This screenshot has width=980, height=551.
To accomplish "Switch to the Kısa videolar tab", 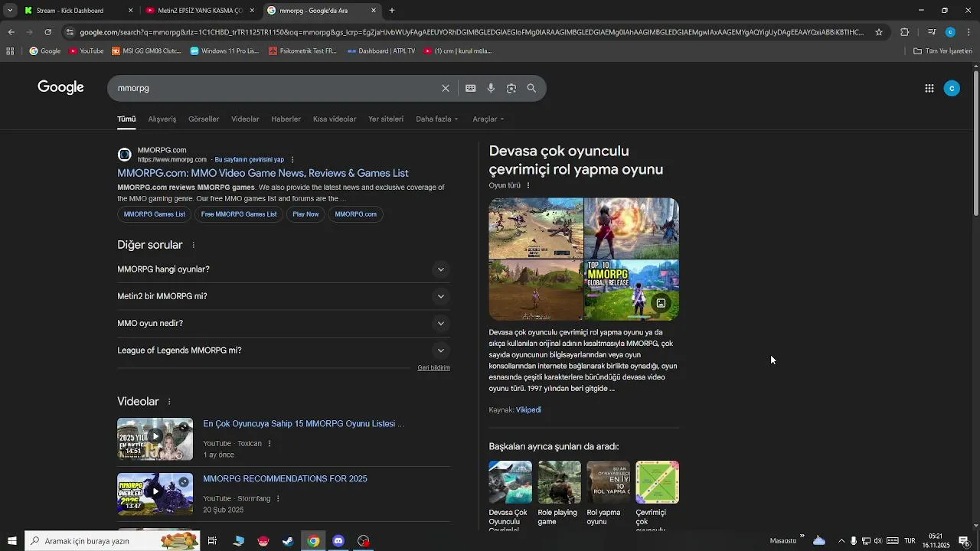I will click(335, 119).
